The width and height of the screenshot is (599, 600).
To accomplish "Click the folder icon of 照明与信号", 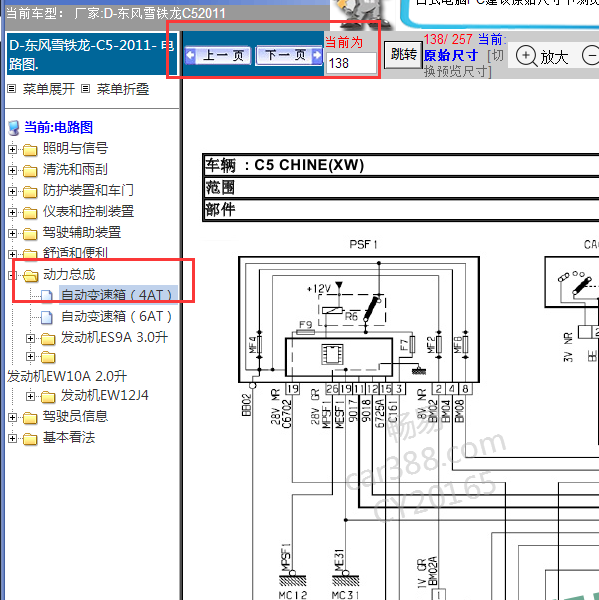I will tap(30, 150).
